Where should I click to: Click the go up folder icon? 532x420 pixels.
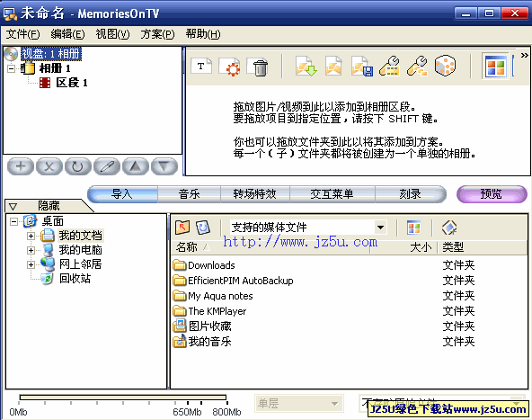182,228
